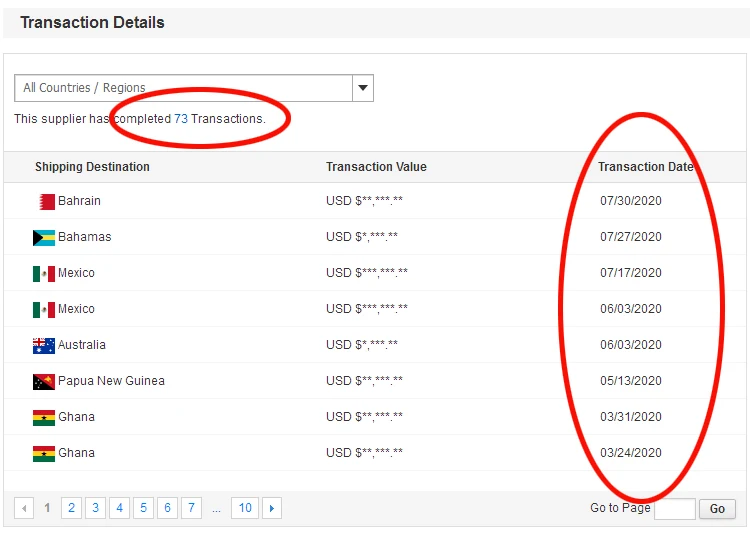Go to previous page arrow
The height and width of the screenshot is (540, 750).
(x=24, y=508)
